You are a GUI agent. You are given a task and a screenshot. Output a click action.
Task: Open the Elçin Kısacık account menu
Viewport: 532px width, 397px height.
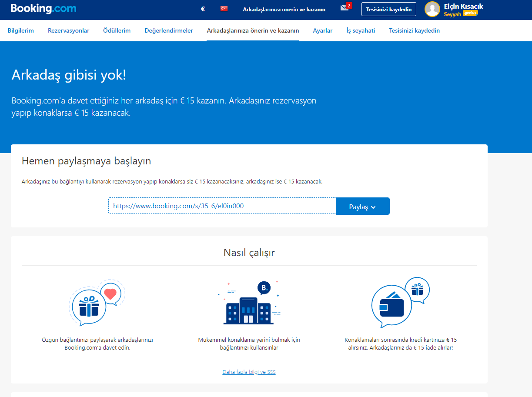[463, 7]
